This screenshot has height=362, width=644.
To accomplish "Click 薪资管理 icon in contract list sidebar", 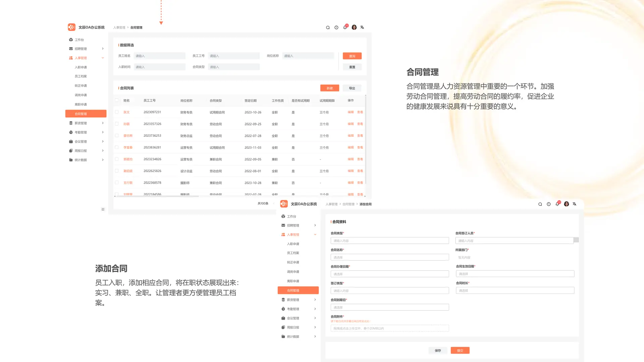I will [71, 123].
